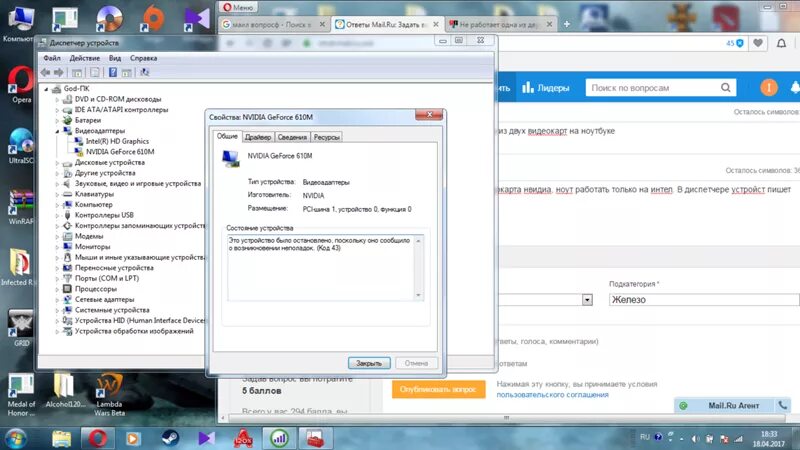The width and height of the screenshot is (800, 450).
Task: Select Порты (COM и LPT) entry
Action: 107,279
